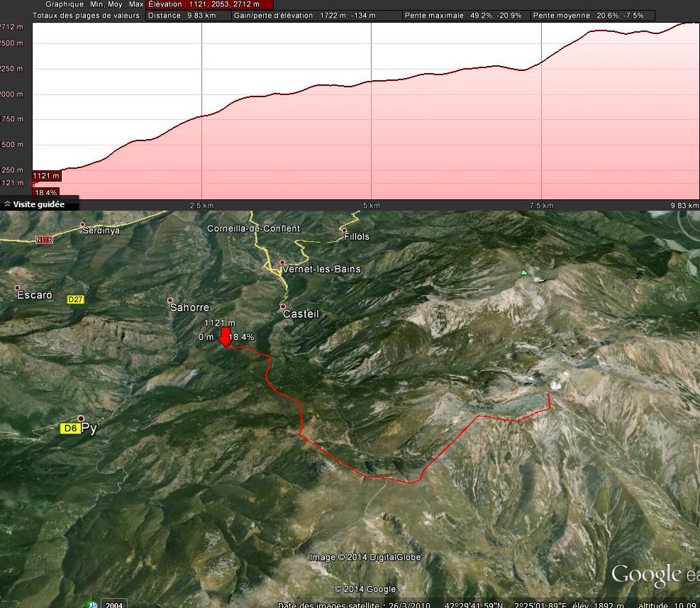Click the red arrow path start marker
Image resolution: width=700 pixels, height=608 pixels.
(224, 337)
